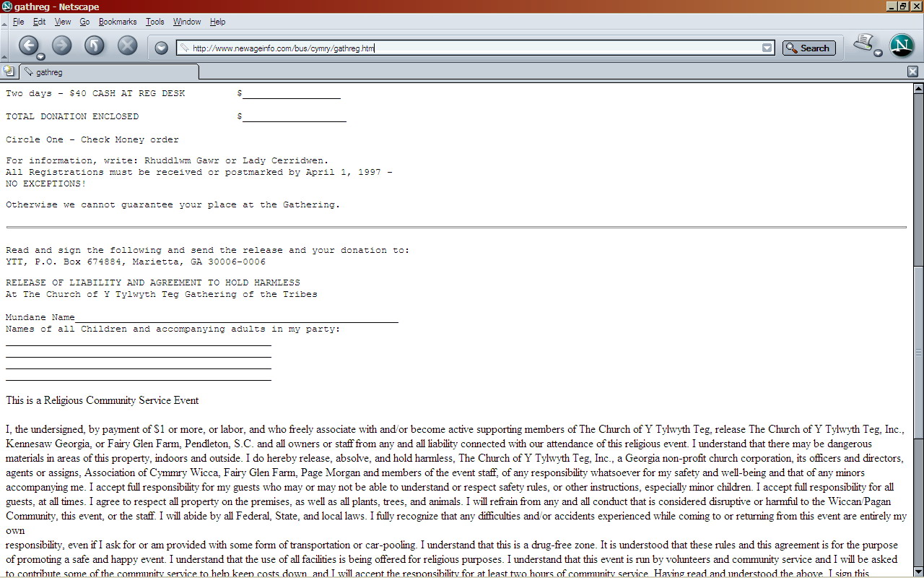Open the Bookmarks menu
This screenshot has width=924, height=578.
118,22
